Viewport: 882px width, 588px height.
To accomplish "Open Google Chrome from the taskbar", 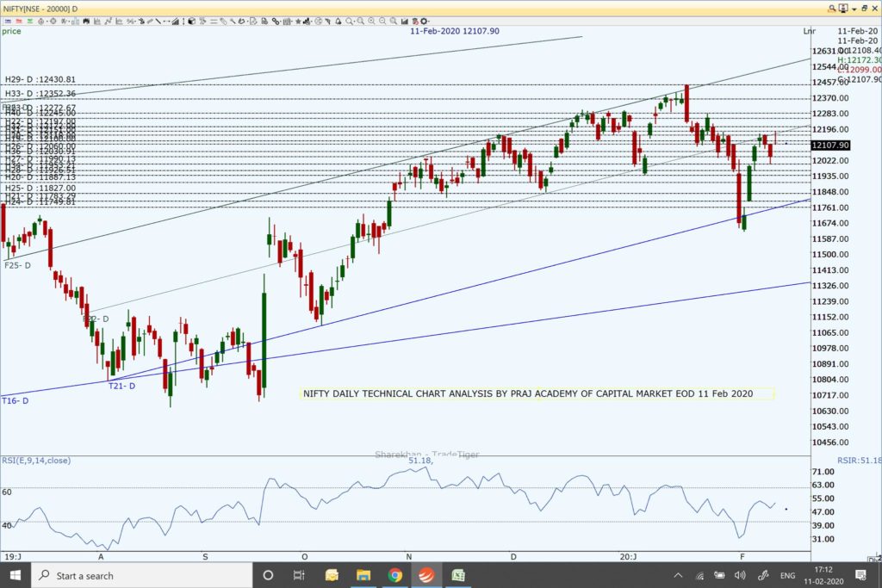I will (x=394, y=575).
